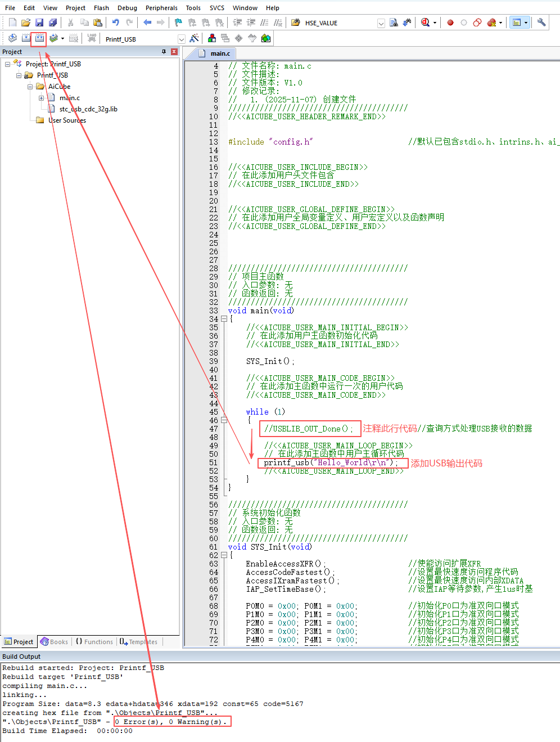Screen dimensions: 560x742
Task: Open the Flash menu
Action: pyautogui.click(x=101, y=8)
